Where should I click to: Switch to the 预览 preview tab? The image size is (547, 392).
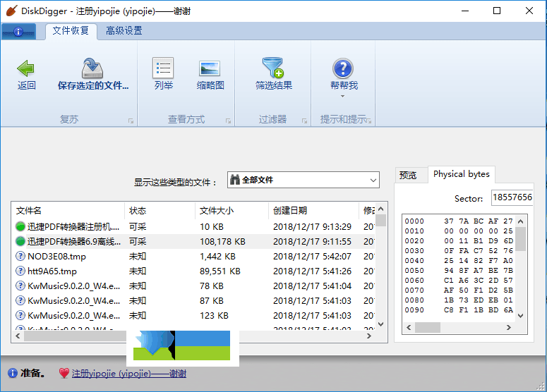coord(408,175)
